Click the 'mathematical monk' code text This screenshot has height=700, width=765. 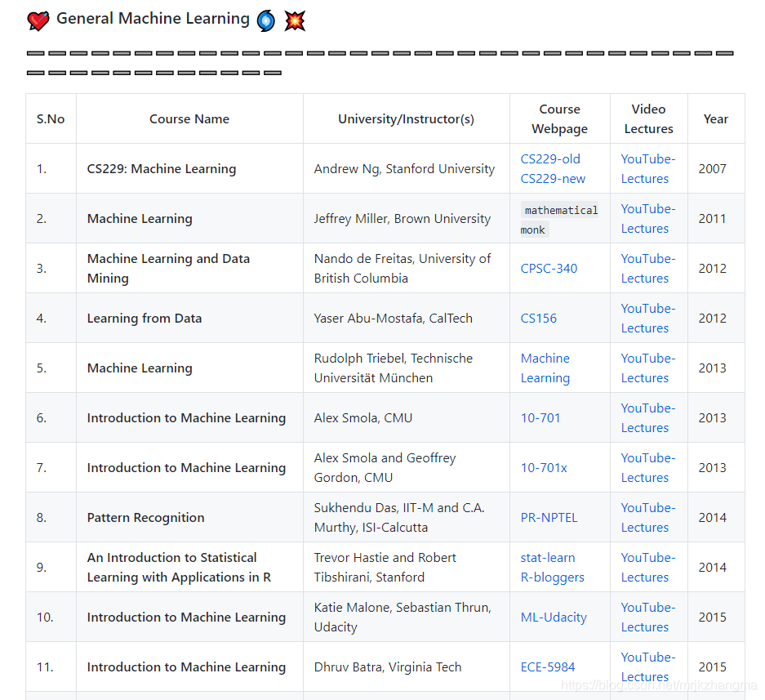click(x=559, y=220)
